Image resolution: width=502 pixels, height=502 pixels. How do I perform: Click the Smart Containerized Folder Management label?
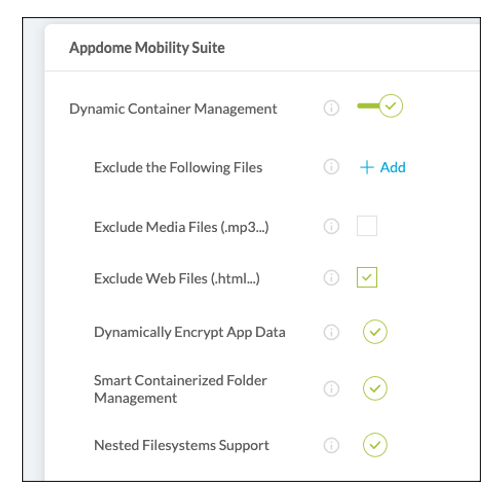(180, 389)
